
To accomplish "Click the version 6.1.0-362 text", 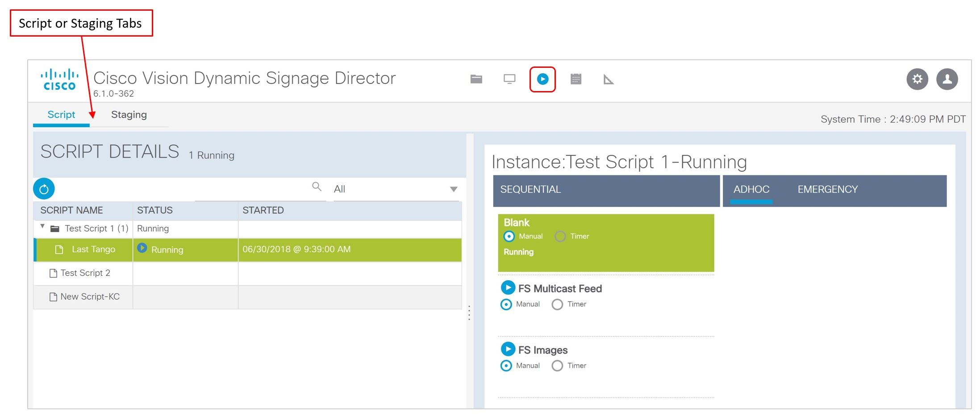I will [x=113, y=94].
